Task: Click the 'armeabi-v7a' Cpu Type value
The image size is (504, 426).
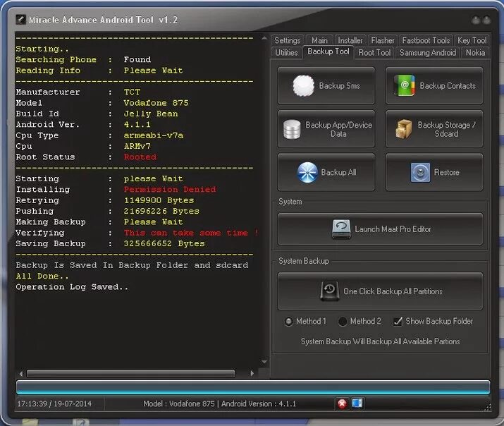Action: (154, 135)
